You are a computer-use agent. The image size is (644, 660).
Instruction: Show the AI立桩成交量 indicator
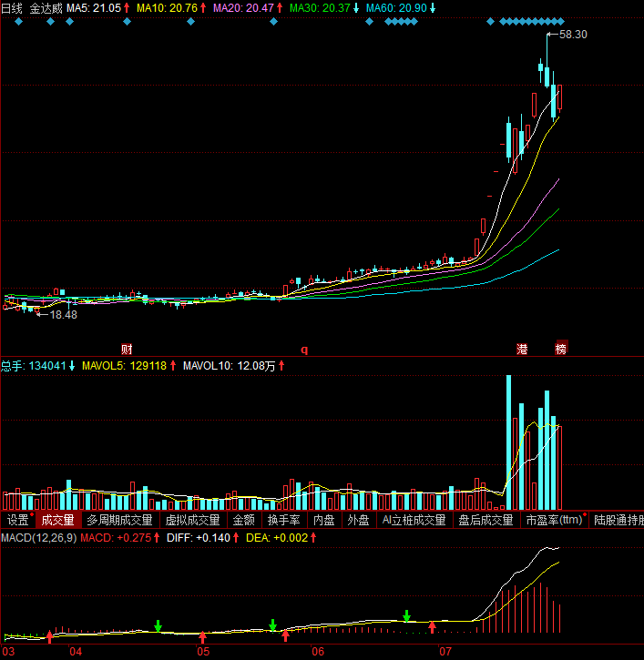(x=414, y=521)
